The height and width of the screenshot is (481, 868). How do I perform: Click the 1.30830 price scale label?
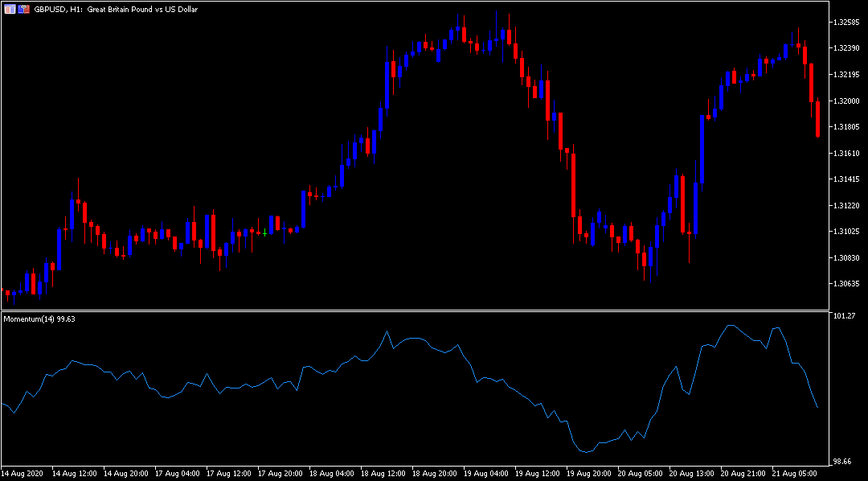tap(845, 257)
